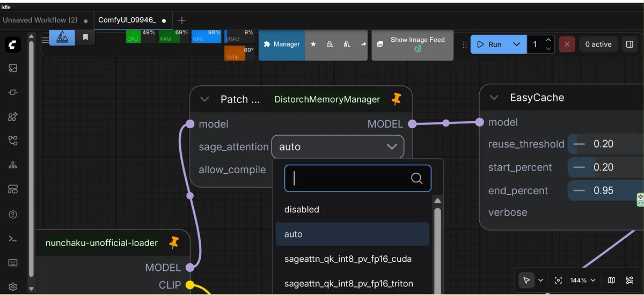
Task: Open the settings gear icon
Action: (13, 287)
